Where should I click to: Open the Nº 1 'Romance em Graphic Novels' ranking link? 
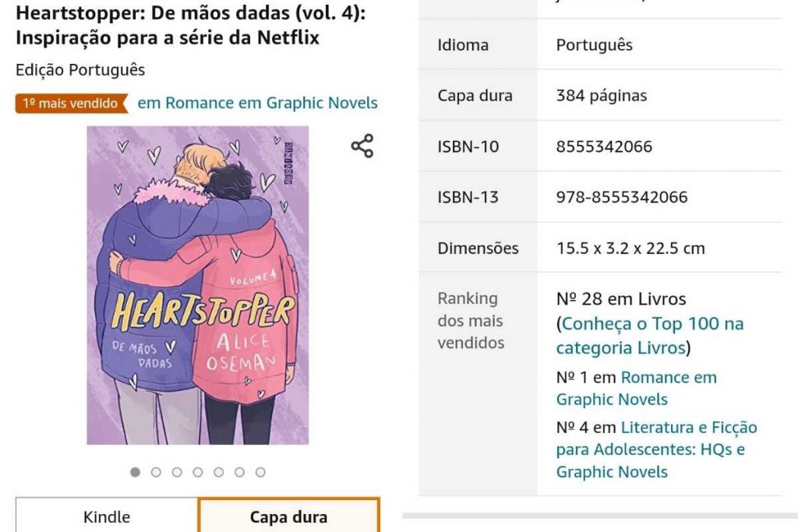[x=636, y=389]
